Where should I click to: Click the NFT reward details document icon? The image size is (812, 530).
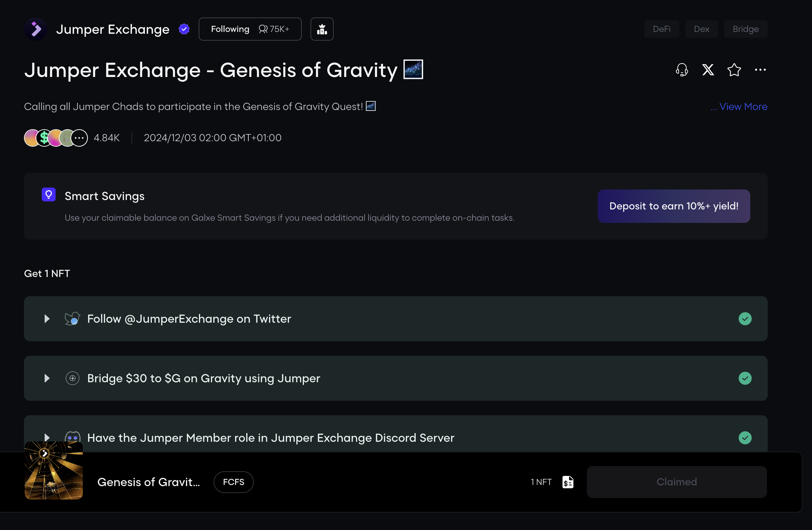pos(568,482)
